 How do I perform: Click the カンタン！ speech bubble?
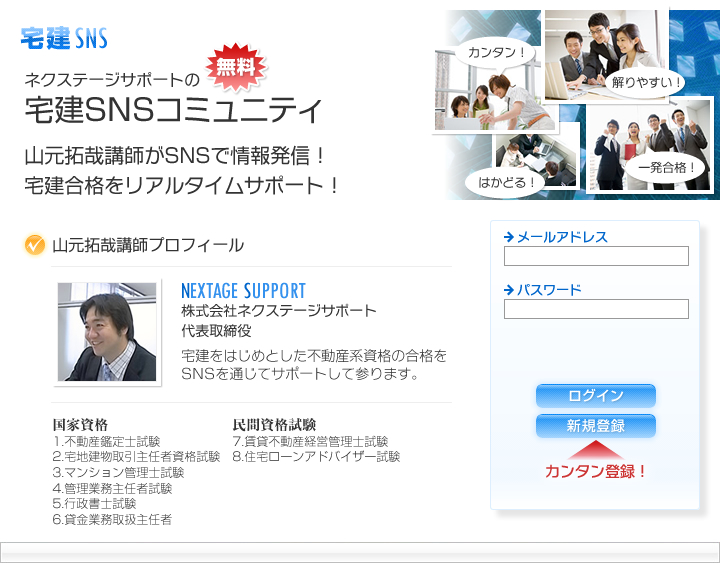tap(496, 54)
